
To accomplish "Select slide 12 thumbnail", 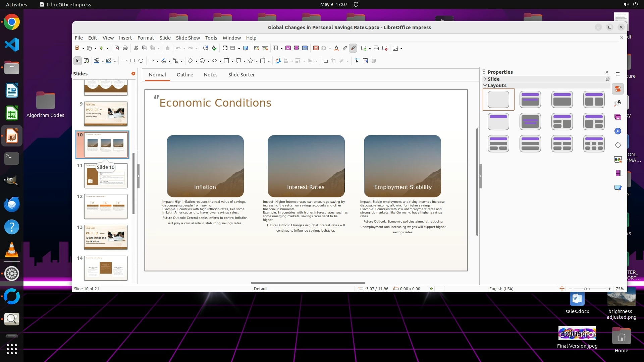I will coord(106,206).
